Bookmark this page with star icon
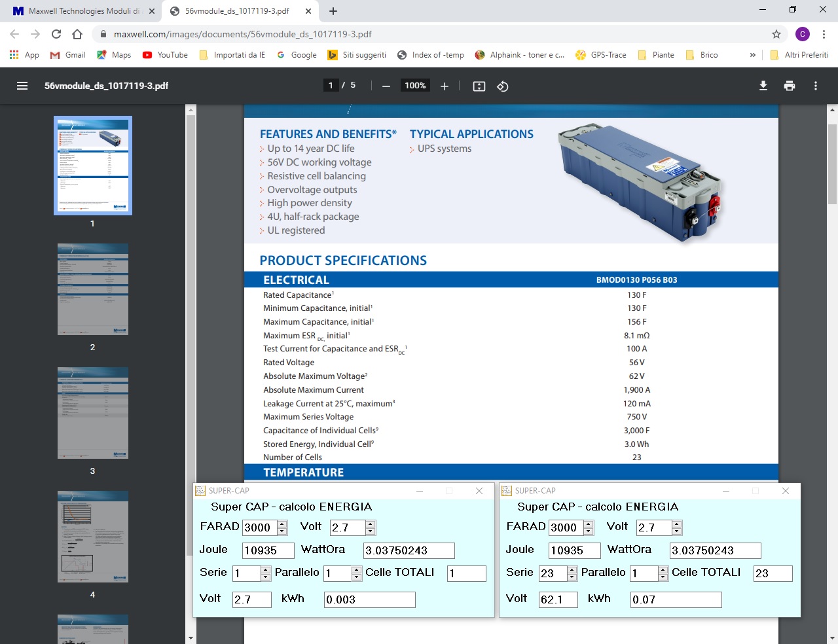 tap(776, 34)
